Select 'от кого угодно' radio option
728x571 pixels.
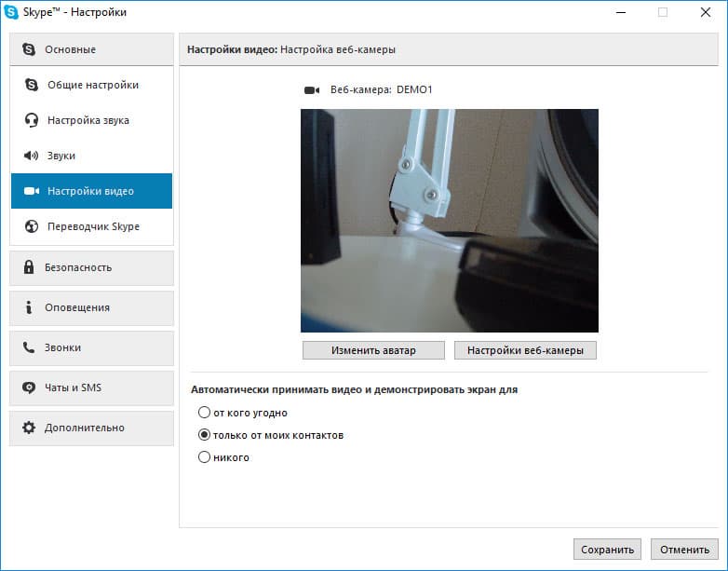point(204,413)
